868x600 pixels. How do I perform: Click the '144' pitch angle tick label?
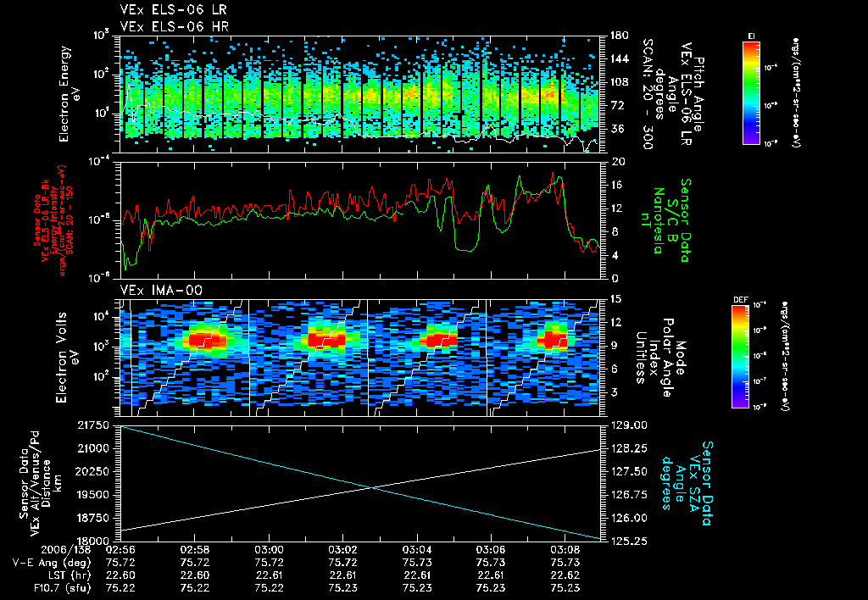619,58
